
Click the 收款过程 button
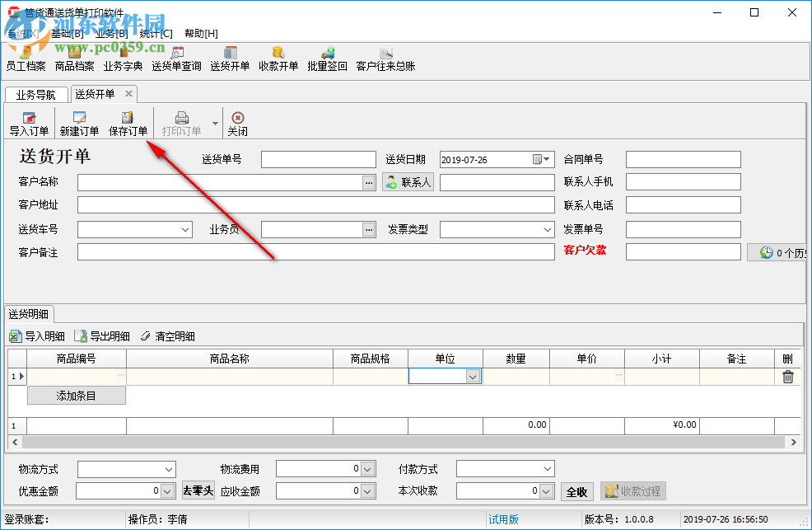pos(632,491)
